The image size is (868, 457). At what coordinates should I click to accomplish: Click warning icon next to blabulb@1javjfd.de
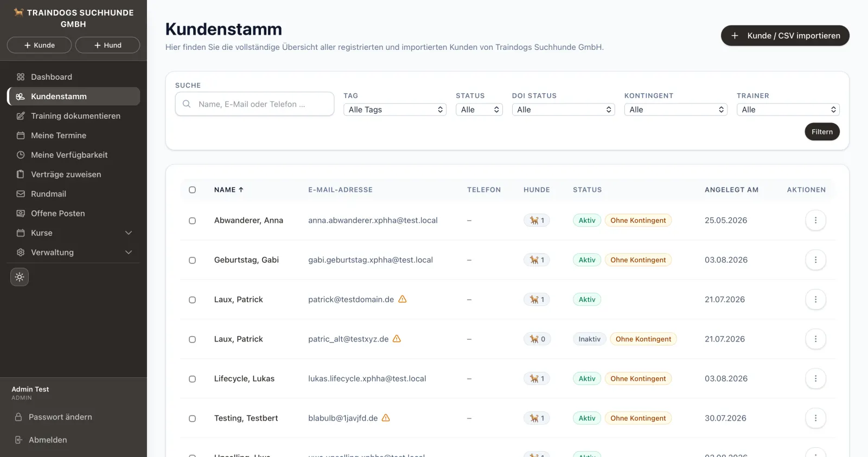(386, 418)
